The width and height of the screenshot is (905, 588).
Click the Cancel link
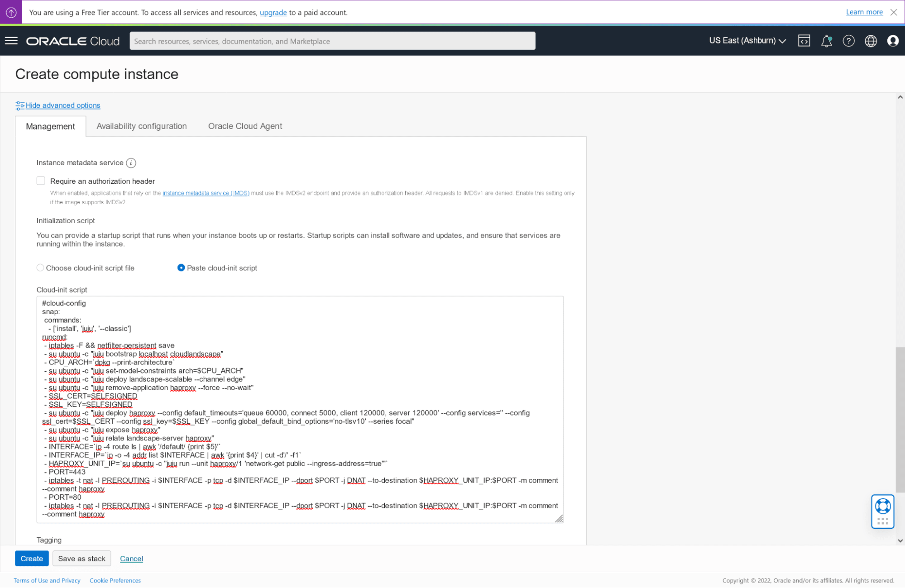click(131, 559)
